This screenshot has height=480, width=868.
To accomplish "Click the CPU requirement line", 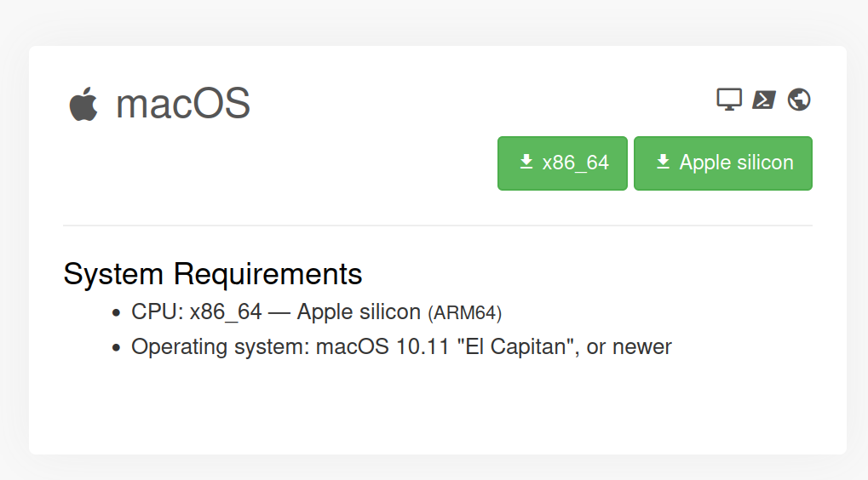I will click(315, 312).
